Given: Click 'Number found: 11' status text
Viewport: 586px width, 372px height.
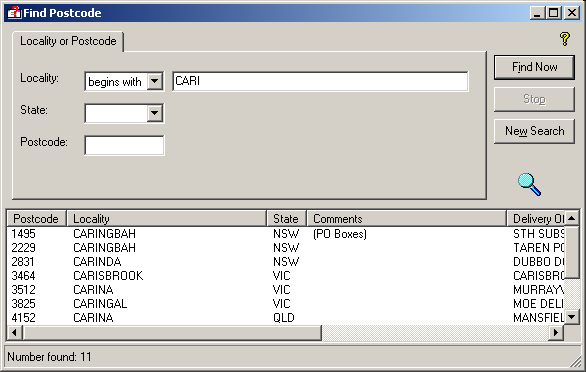Looking at the screenshot, I should pyautogui.click(x=49, y=357).
